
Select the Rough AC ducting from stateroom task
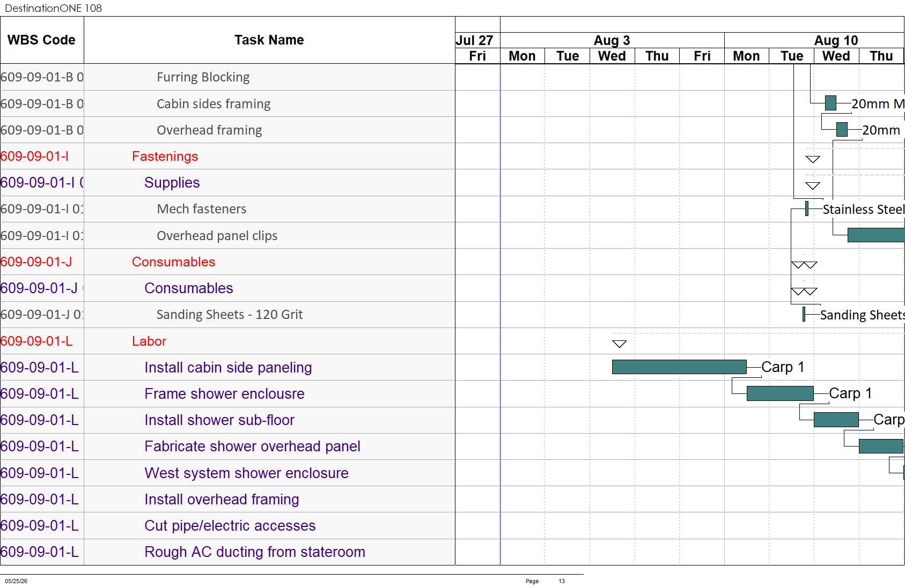pyautogui.click(x=255, y=552)
